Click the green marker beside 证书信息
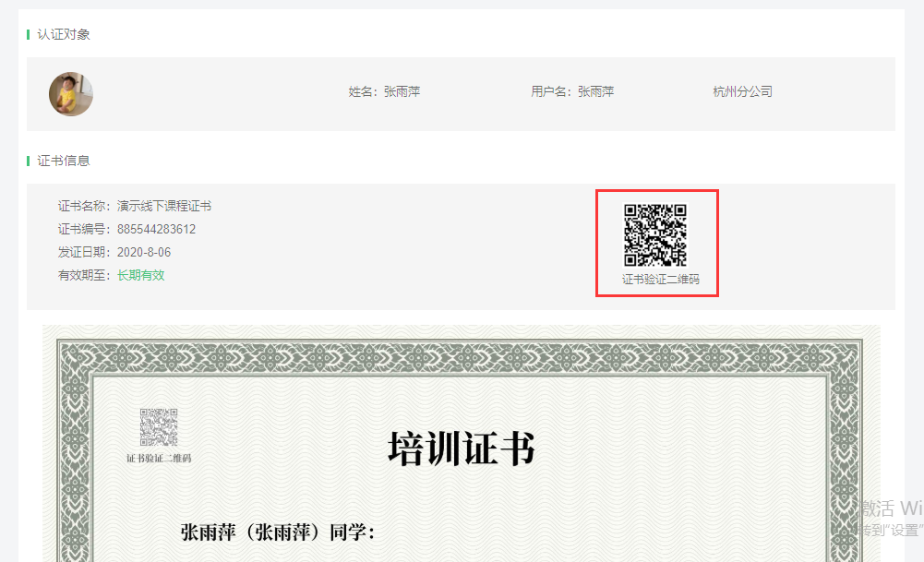 (29, 161)
